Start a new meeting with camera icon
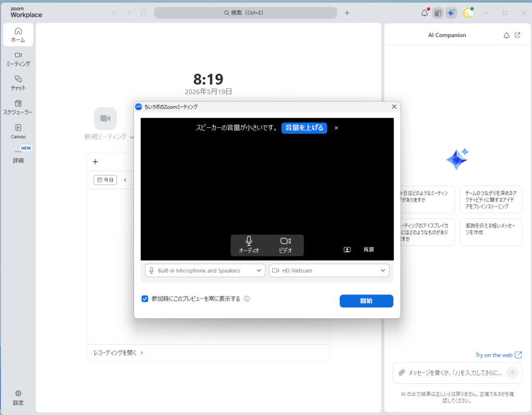The height and width of the screenshot is (415, 532). (x=105, y=118)
